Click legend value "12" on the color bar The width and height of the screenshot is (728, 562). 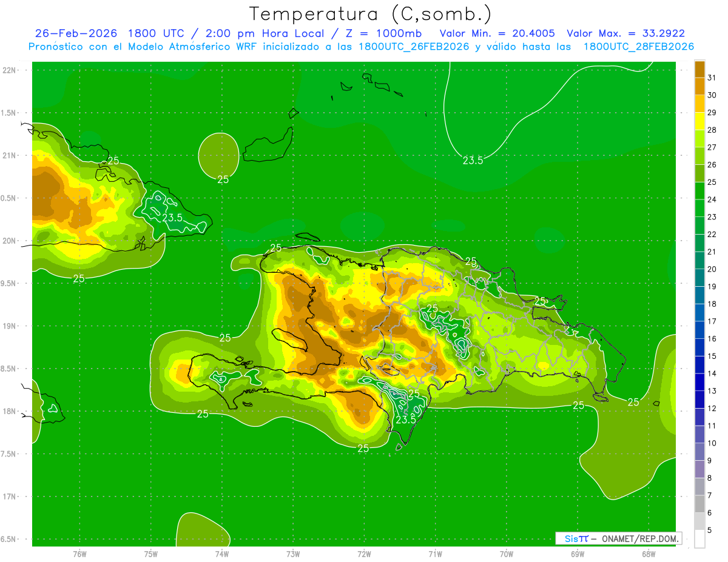point(712,408)
